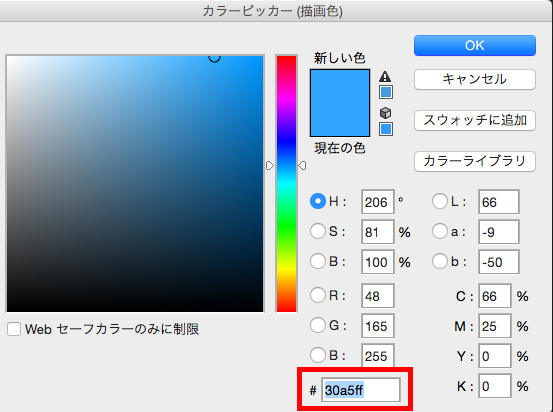Confirm with the OK button
553x412 pixels.
coord(475,45)
